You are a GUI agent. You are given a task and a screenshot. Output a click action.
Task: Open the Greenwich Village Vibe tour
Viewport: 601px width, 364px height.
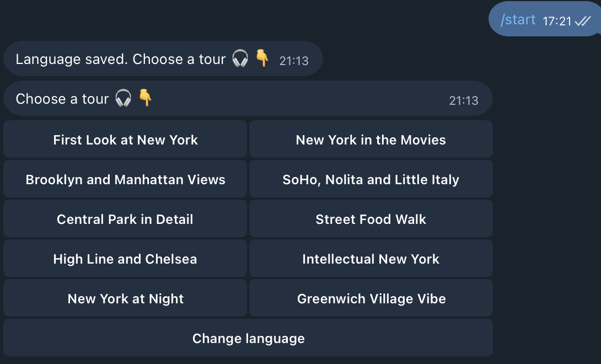(371, 299)
